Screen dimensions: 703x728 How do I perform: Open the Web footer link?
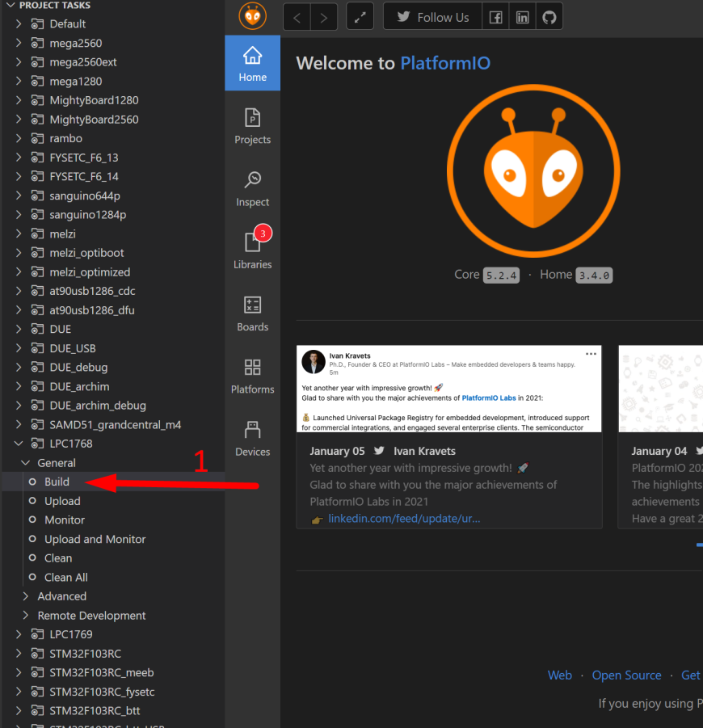(x=559, y=675)
